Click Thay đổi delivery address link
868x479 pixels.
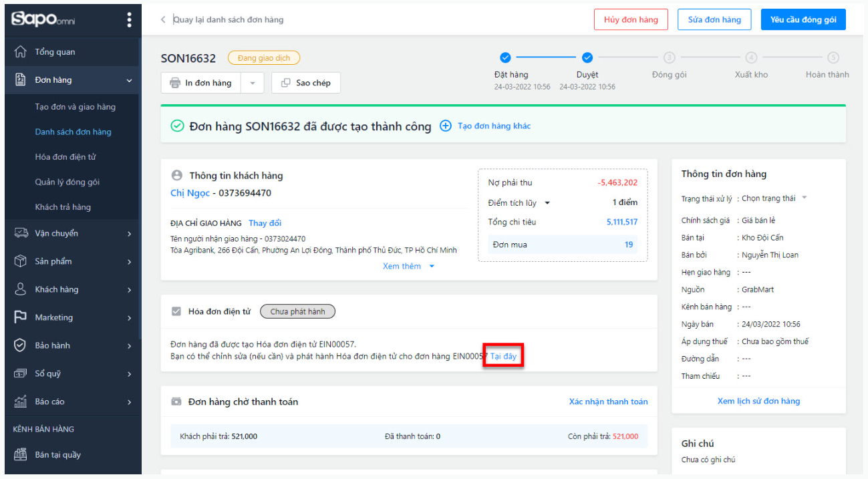point(265,223)
